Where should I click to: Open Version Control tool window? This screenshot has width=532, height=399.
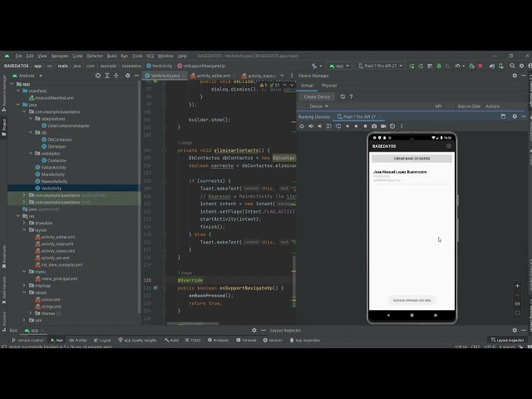(27, 340)
